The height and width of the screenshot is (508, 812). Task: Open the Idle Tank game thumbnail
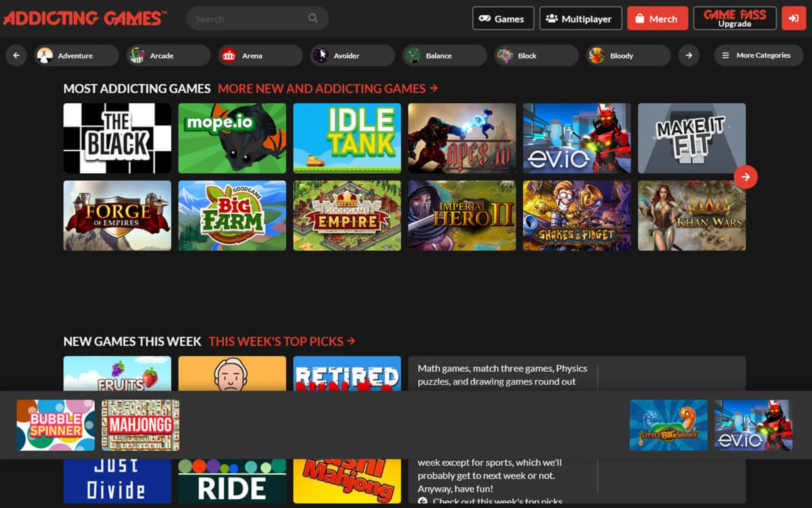coord(347,138)
